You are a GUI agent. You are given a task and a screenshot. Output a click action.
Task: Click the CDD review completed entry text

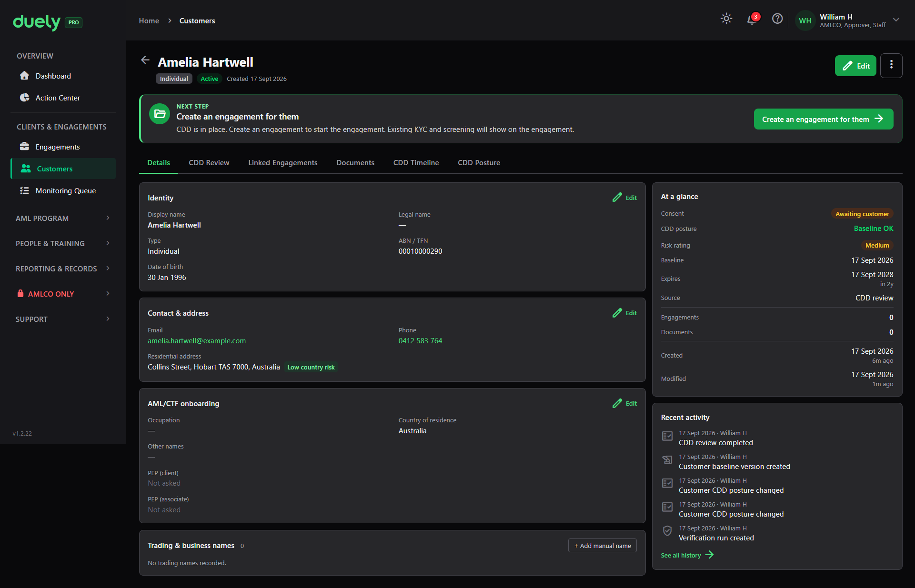coord(715,443)
